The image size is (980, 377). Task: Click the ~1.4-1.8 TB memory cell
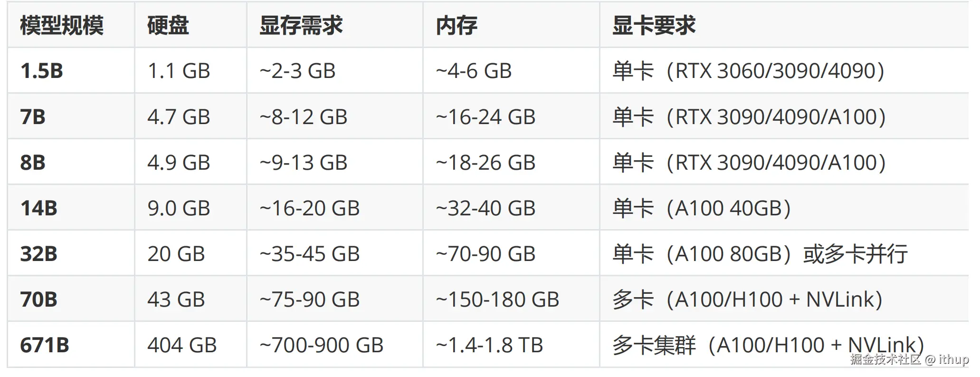[489, 345]
